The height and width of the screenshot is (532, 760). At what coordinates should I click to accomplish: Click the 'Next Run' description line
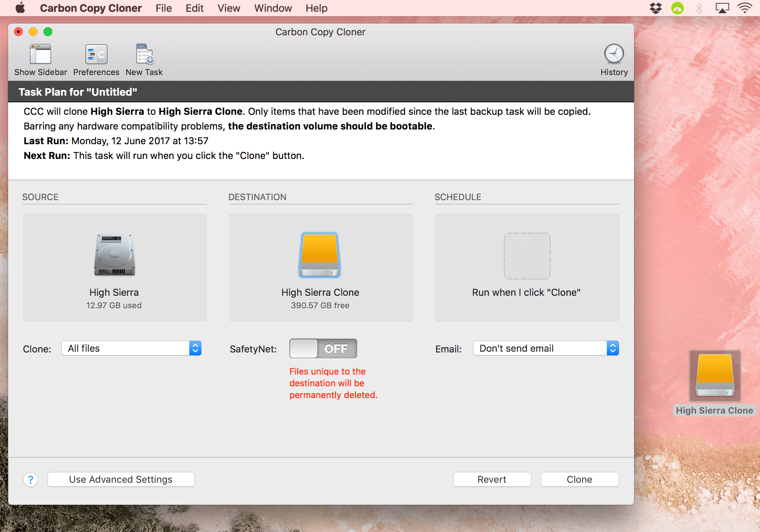point(164,156)
